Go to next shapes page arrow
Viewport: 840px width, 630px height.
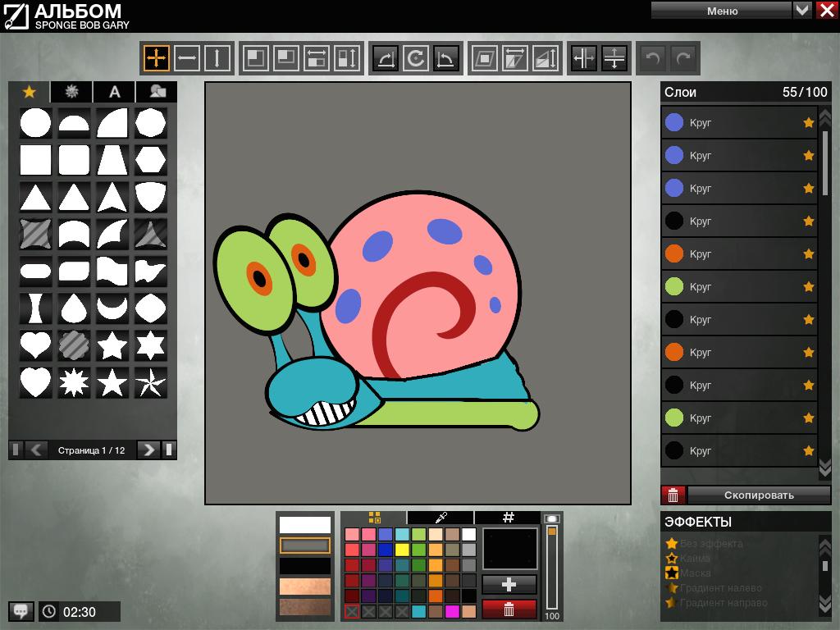148,450
